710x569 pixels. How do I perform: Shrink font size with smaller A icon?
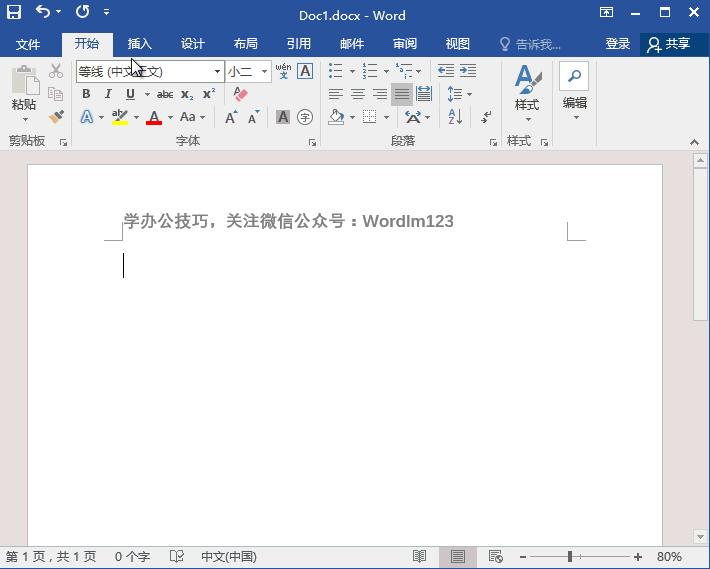click(x=254, y=117)
